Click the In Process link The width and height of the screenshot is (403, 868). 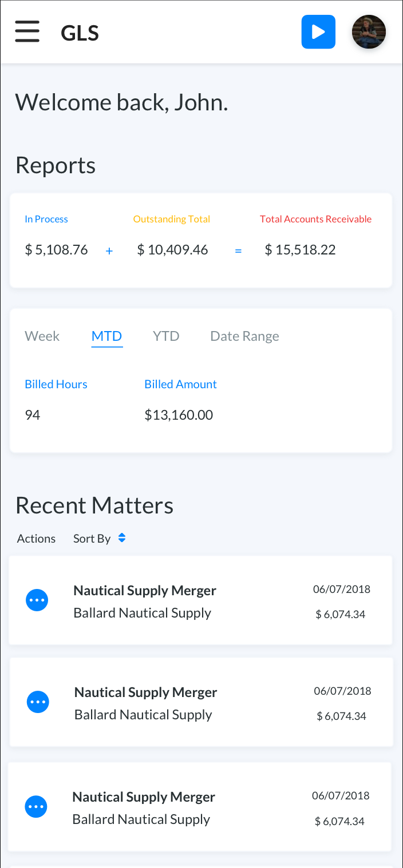46,219
